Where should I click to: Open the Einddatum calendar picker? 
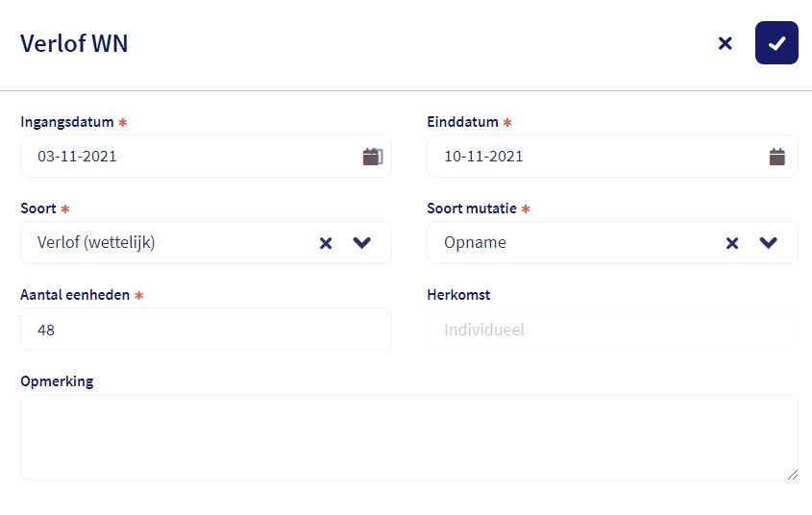point(777,157)
